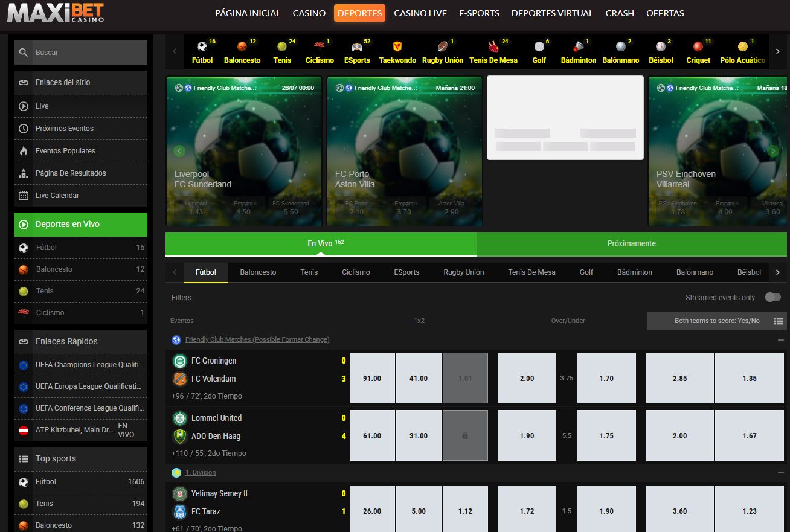790x532 pixels.
Task: Select the Taekwondo icon
Action: [x=397, y=46]
